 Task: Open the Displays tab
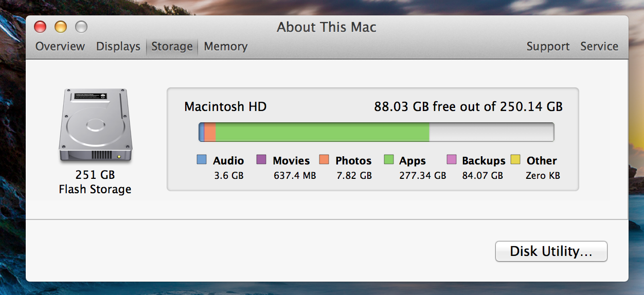[118, 46]
